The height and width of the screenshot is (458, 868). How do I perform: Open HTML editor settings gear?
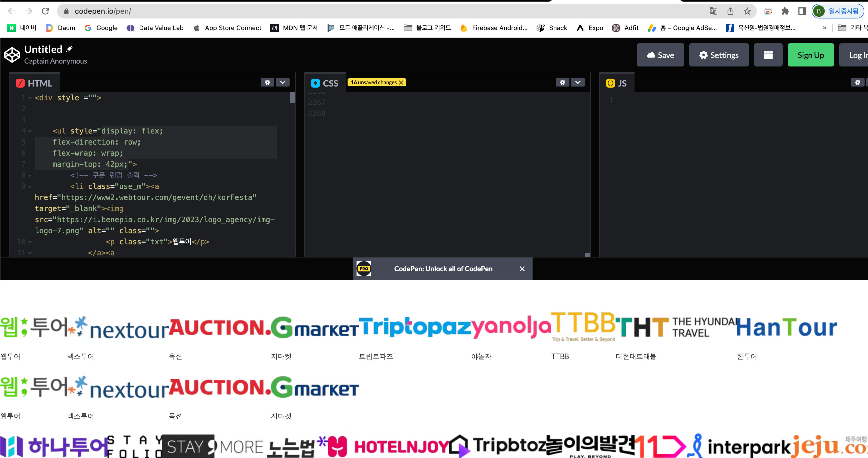tap(267, 82)
